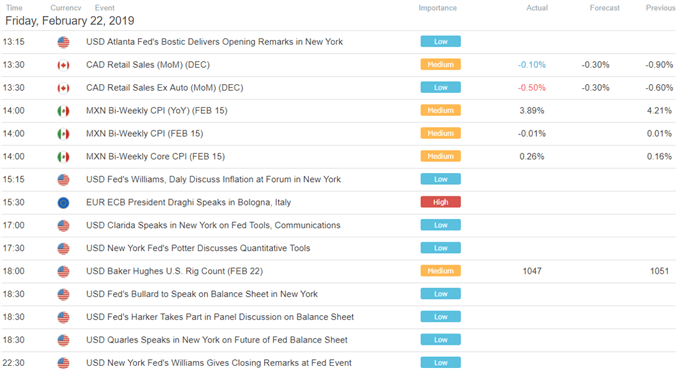Click the Canada flag for CAD Retail Sales (MoM)
Viewport: 680px width, 369px height.
(63, 65)
